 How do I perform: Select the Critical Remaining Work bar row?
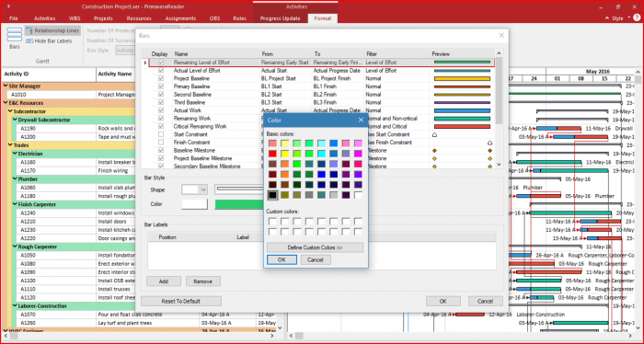click(321, 126)
